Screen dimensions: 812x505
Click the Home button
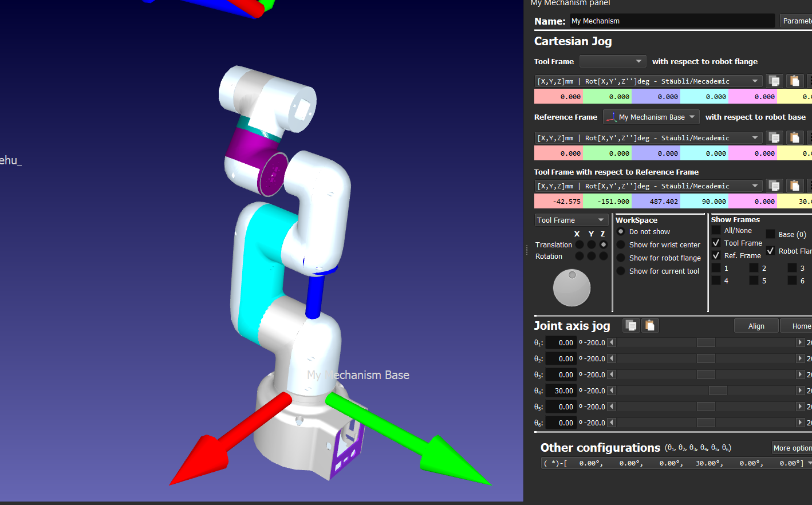click(797, 326)
